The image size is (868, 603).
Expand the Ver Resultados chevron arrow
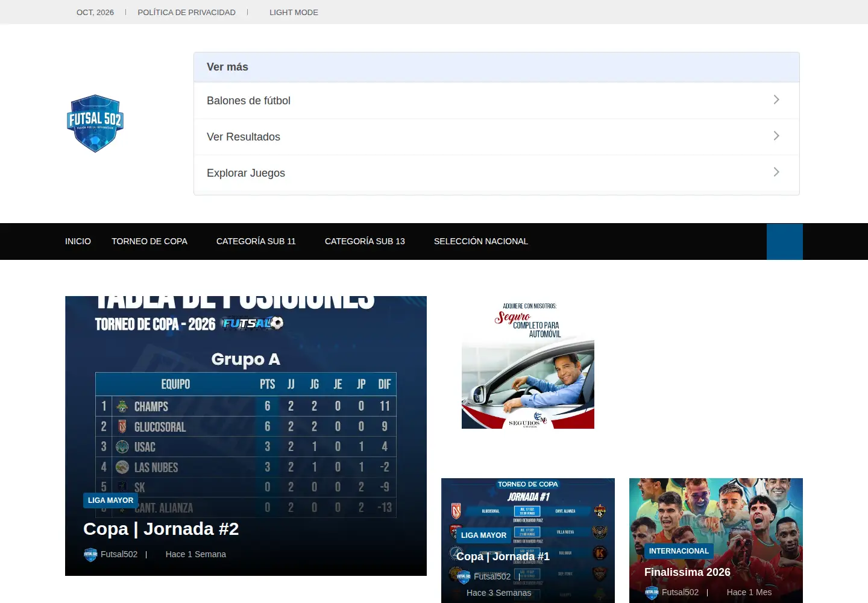tap(776, 136)
